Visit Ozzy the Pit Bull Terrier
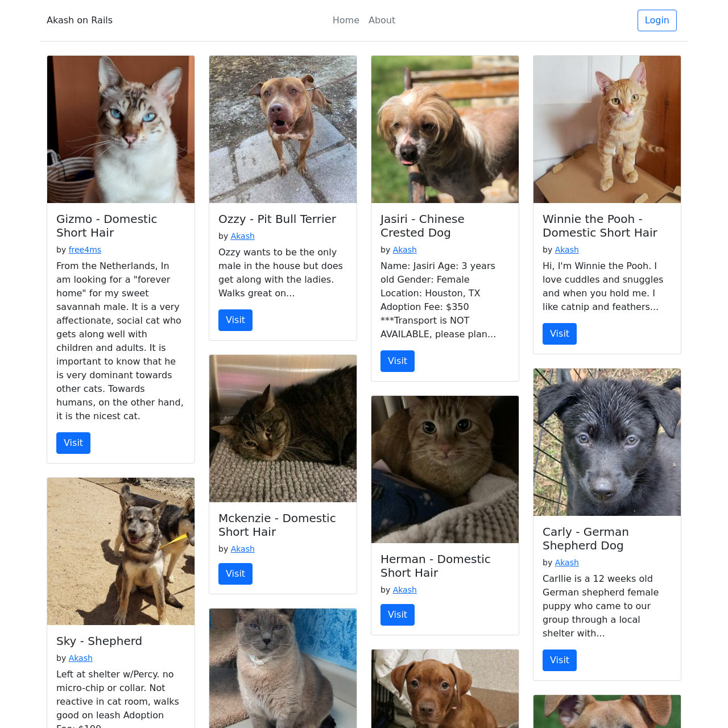Screen dimensions: 728x728 tap(235, 320)
